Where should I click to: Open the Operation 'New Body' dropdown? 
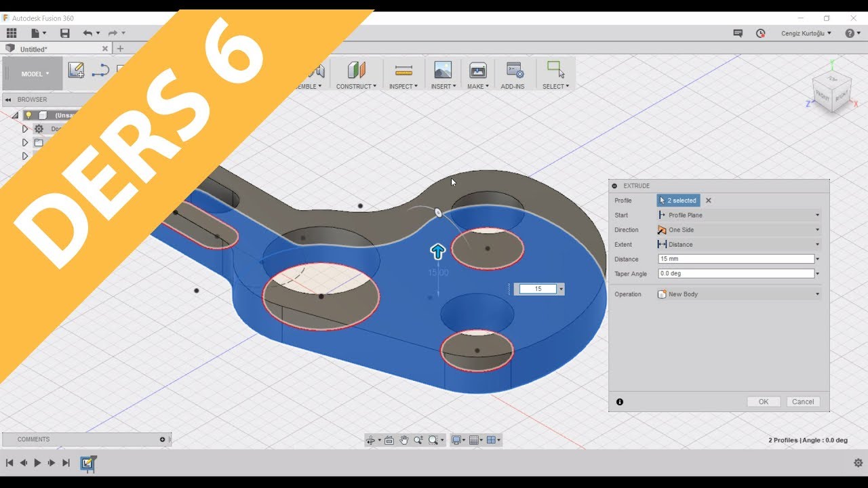click(739, 294)
